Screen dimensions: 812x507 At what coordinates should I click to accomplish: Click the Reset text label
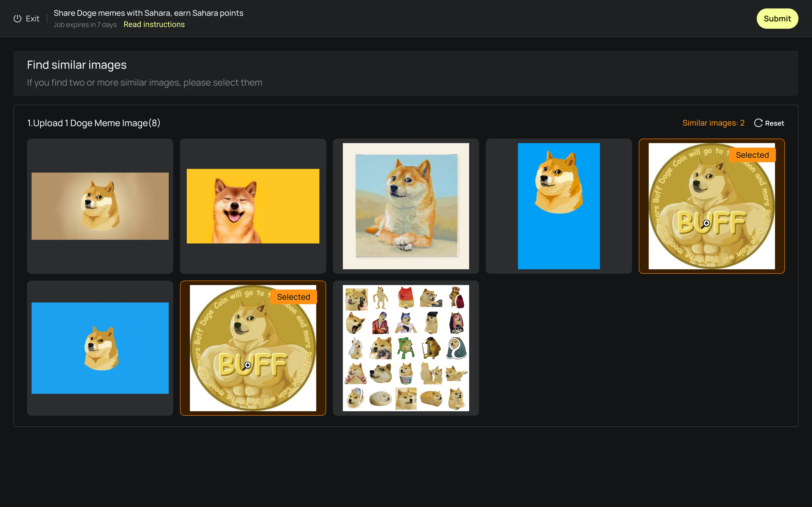(x=774, y=123)
